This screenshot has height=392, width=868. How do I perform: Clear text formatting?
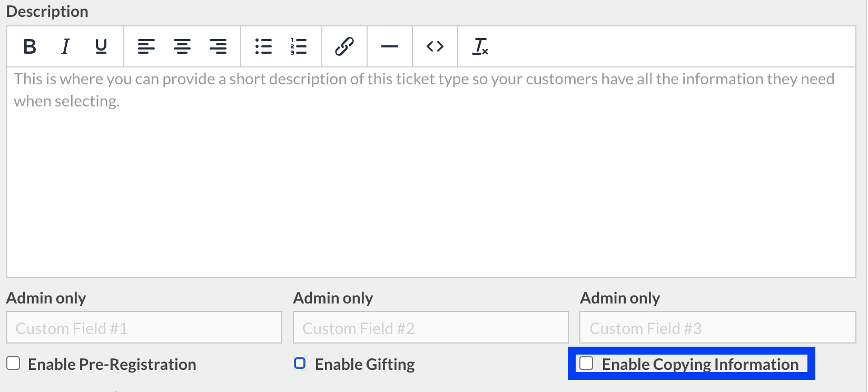tap(480, 46)
